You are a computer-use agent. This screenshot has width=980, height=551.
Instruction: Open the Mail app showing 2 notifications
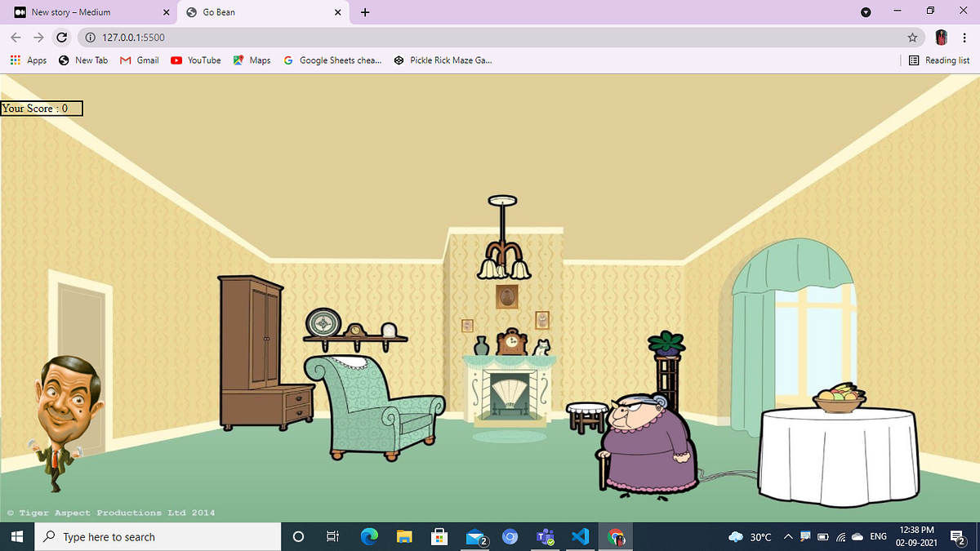point(474,536)
